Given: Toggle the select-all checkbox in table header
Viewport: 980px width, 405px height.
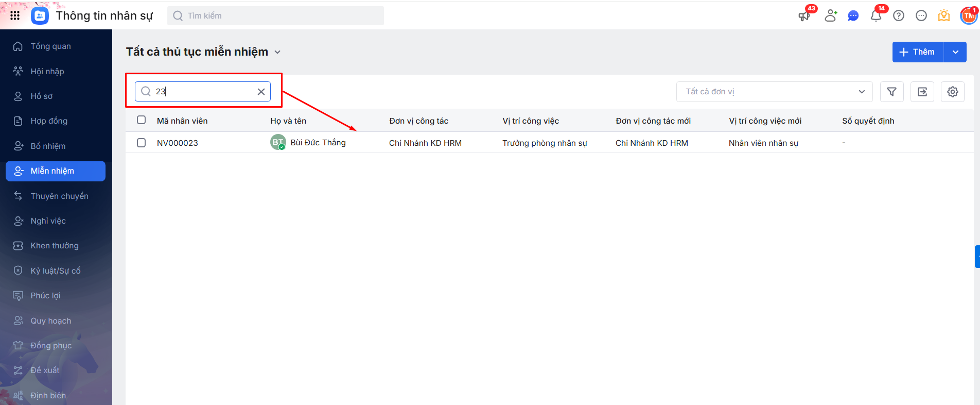Looking at the screenshot, I should tap(141, 120).
